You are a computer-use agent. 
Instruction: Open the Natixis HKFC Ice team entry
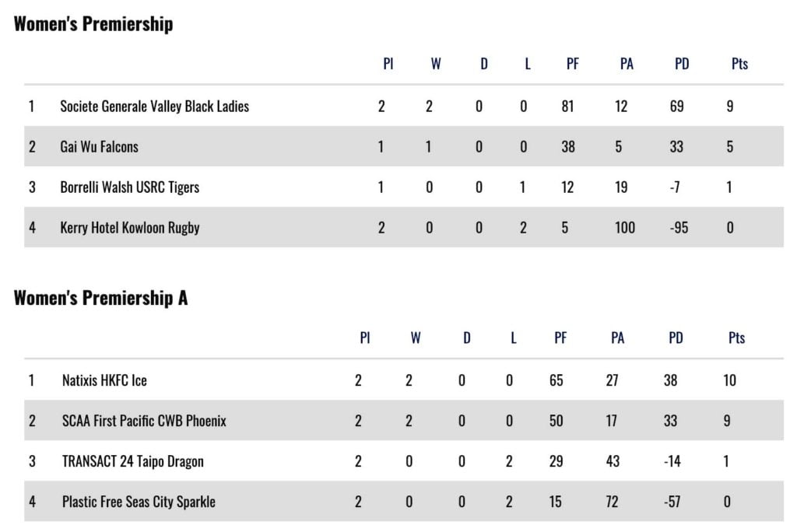click(x=104, y=380)
